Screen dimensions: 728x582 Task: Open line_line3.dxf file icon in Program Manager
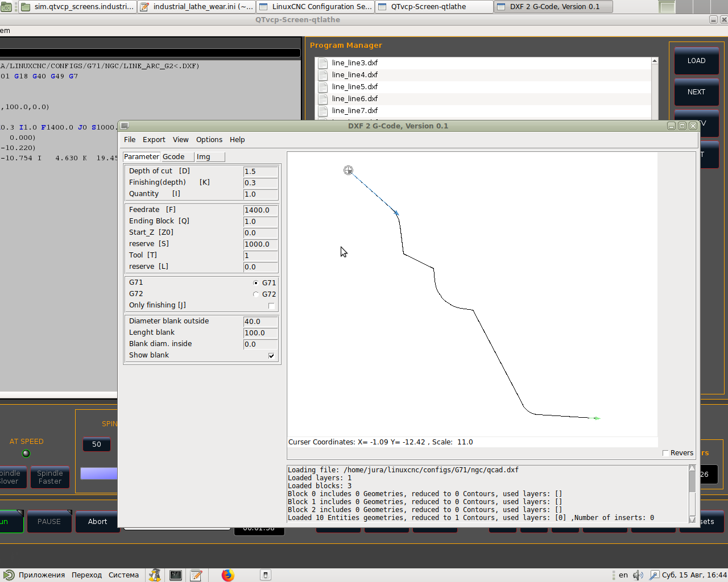[x=322, y=63]
